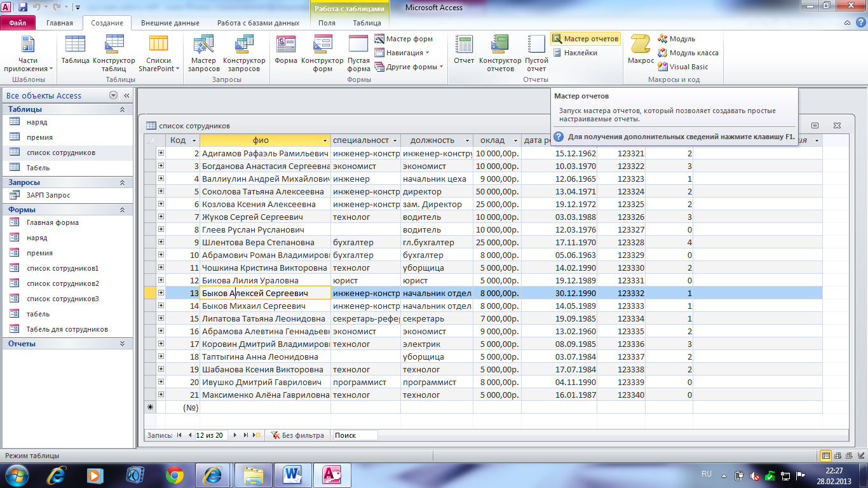The height and width of the screenshot is (488, 868).
Task: Open Конструктор запросов
Action: 244,54
